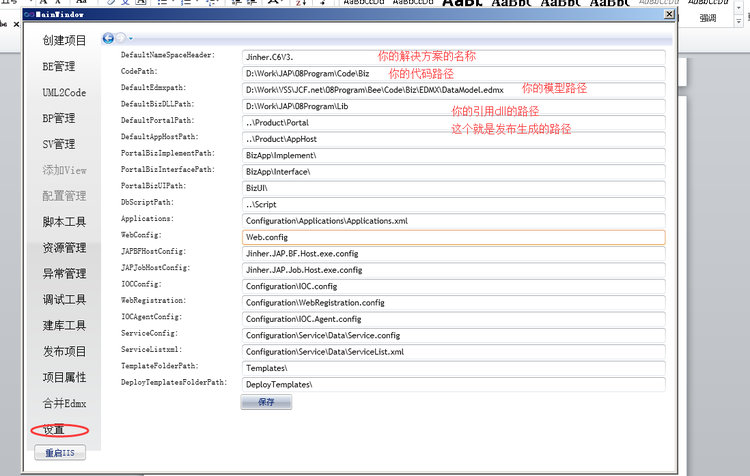This screenshot has width=750, height=476.
Task: Select BE管理 in the sidebar
Action: point(58,66)
